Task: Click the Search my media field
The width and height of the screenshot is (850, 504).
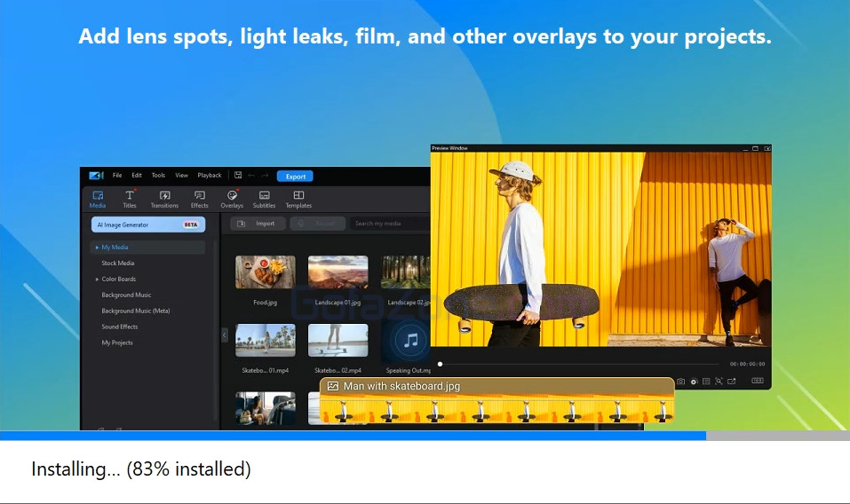Action: 389,224
